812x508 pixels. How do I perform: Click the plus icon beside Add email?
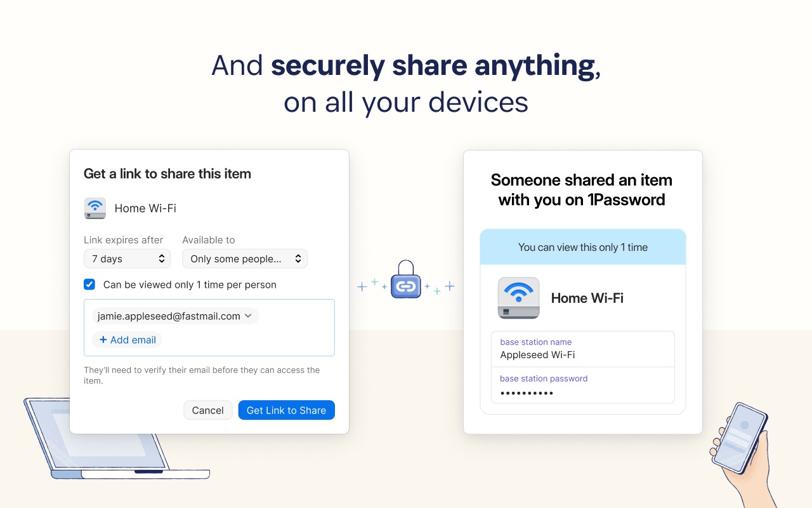click(103, 340)
